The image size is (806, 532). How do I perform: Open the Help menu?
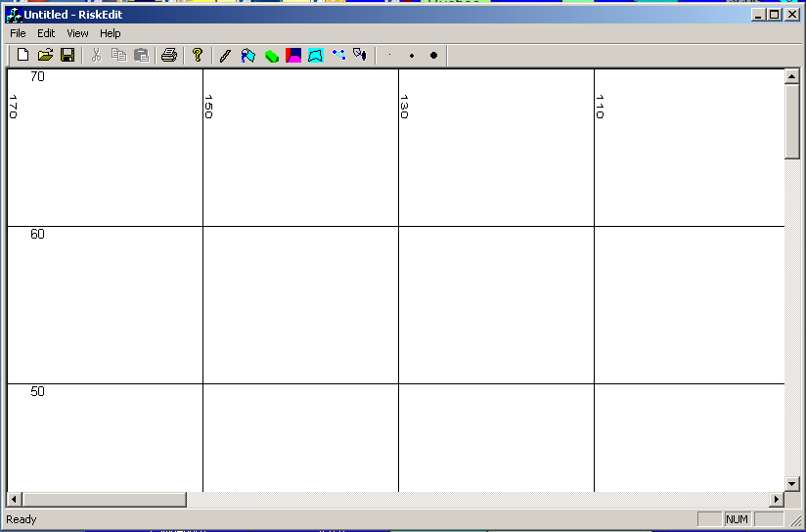110,33
